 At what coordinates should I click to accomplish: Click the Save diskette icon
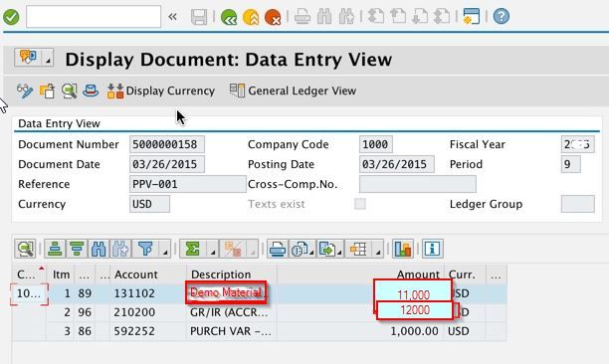(199, 17)
